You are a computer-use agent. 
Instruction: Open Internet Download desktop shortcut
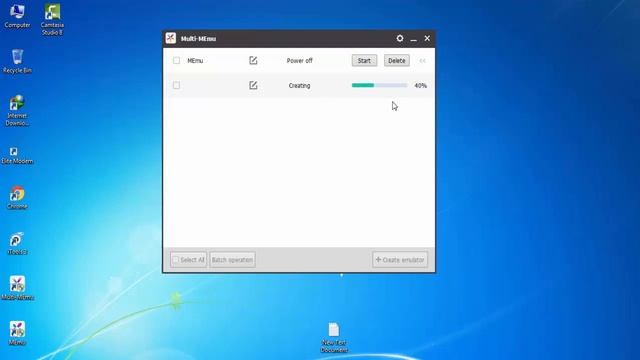pyautogui.click(x=17, y=111)
